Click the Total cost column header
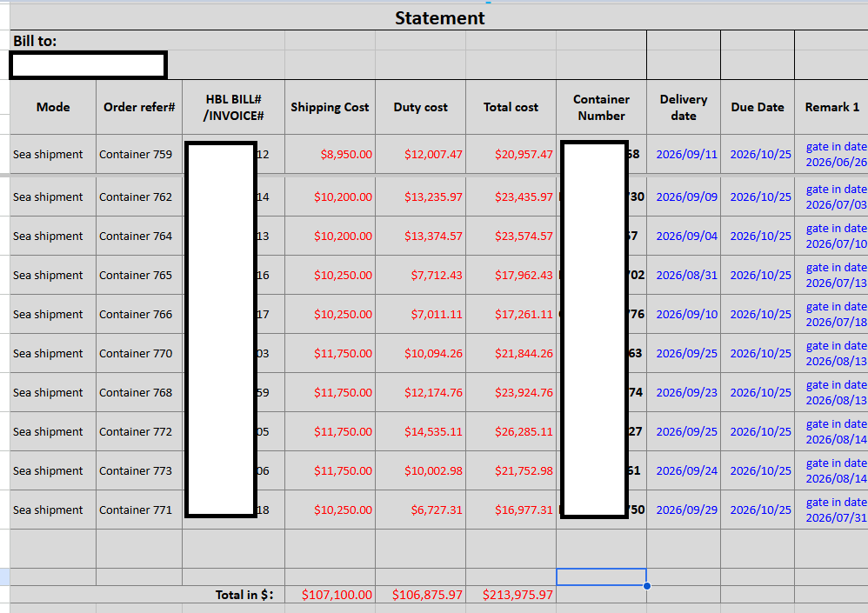The width and height of the screenshot is (868, 613). (511, 107)
